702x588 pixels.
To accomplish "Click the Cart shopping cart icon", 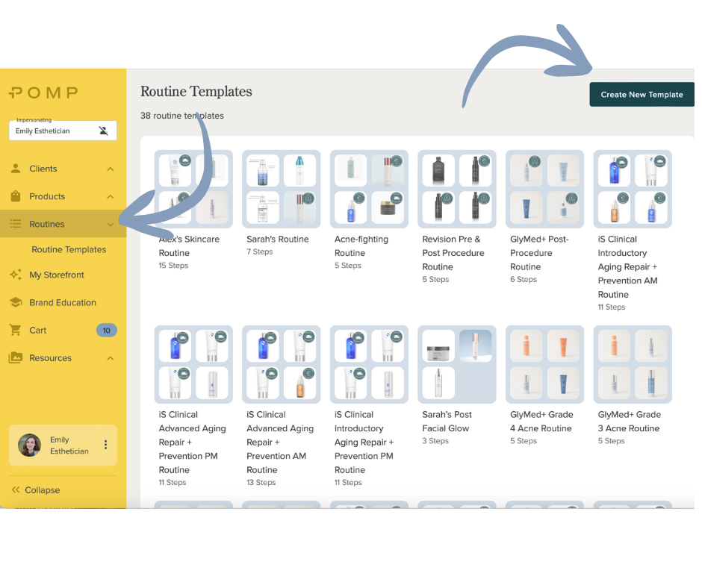I will pyautogui.click(x=16, y=331).
